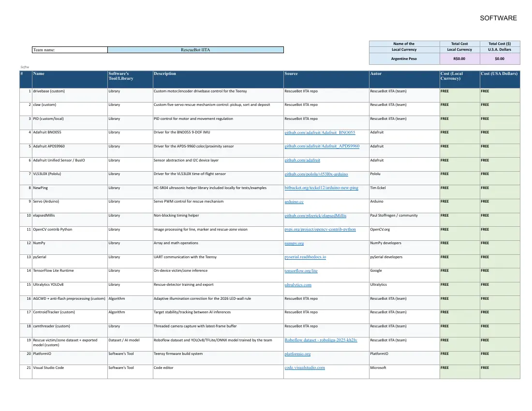Open the github.com/pfeerick/elapsedMillis link
Image resolution: width=532 pixels, height=411 pixels.
[315, 215]
